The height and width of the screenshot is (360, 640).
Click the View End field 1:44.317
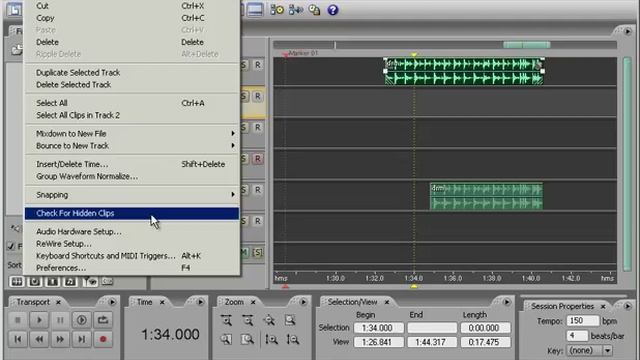[432, 342]
